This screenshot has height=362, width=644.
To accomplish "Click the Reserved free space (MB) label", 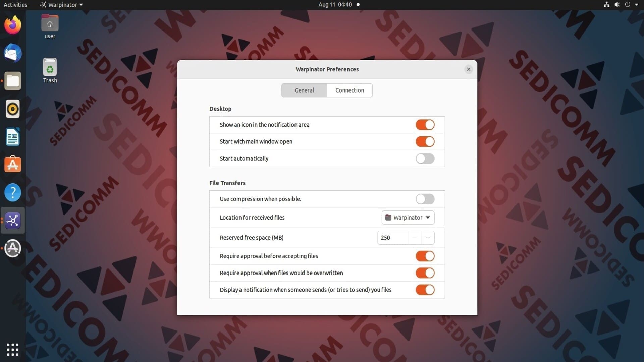I will pyautogui.click(x=252, y=238).
